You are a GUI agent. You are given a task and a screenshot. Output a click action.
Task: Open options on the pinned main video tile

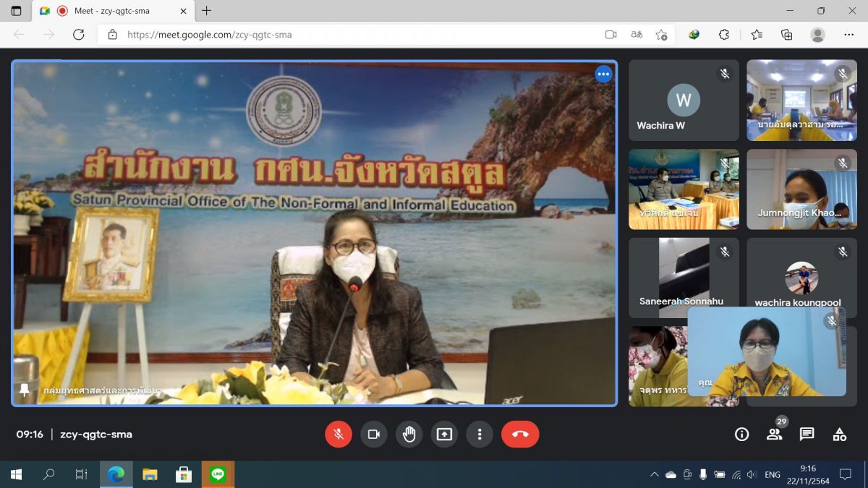(x=603, y=74)
